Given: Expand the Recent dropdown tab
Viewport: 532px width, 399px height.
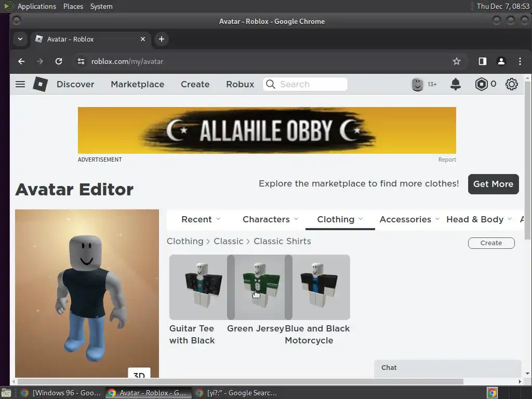Looking at the screenshot, I should [201, 220].
